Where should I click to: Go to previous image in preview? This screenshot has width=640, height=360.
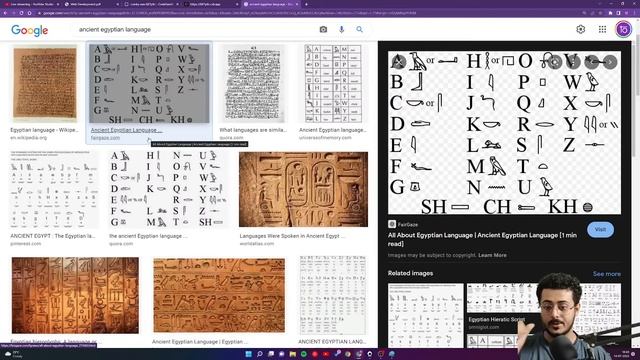point(591,62)
